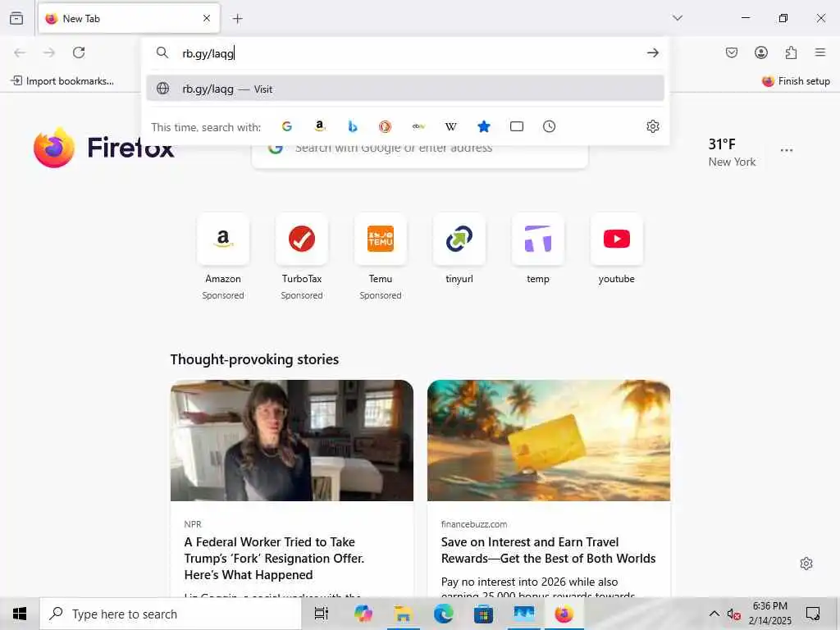Image resolution: width=840 pixels, height=630 pixels.
Task: Search in open tabs icon
Action: (x=517, y=126)
